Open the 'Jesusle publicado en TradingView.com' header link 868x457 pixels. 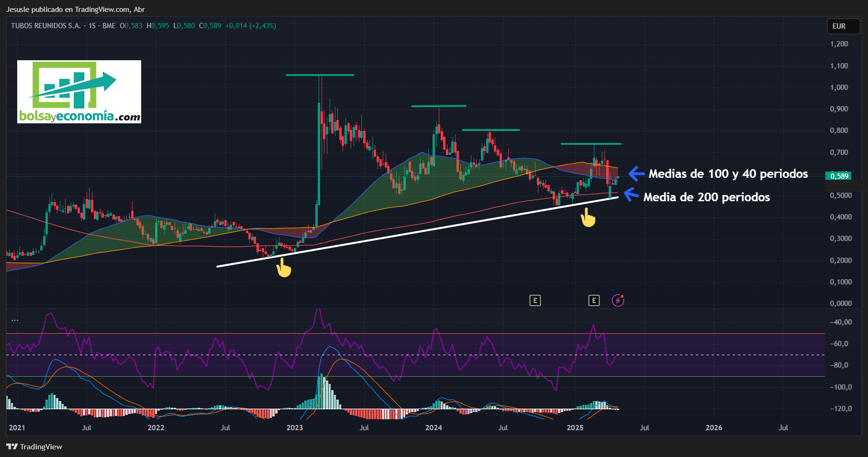(75, 10)
